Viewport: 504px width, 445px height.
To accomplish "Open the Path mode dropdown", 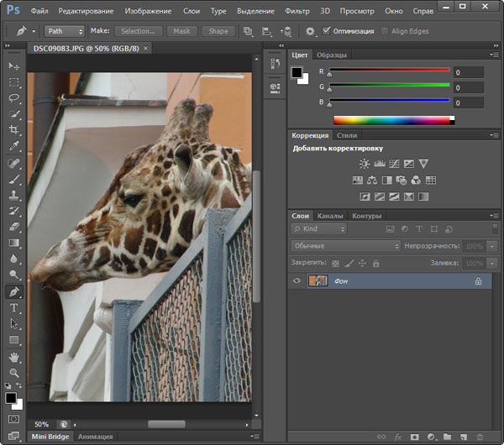I will coord(64,31).
